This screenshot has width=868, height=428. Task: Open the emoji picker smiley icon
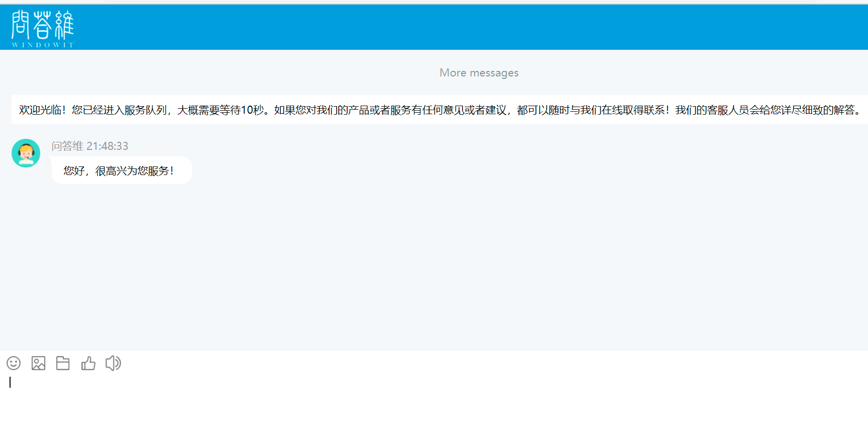14,363
